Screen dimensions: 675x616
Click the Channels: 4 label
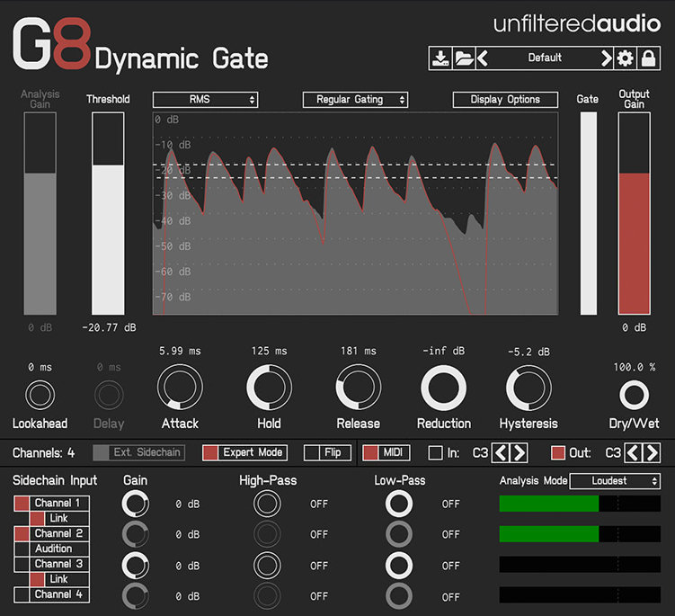43,452
